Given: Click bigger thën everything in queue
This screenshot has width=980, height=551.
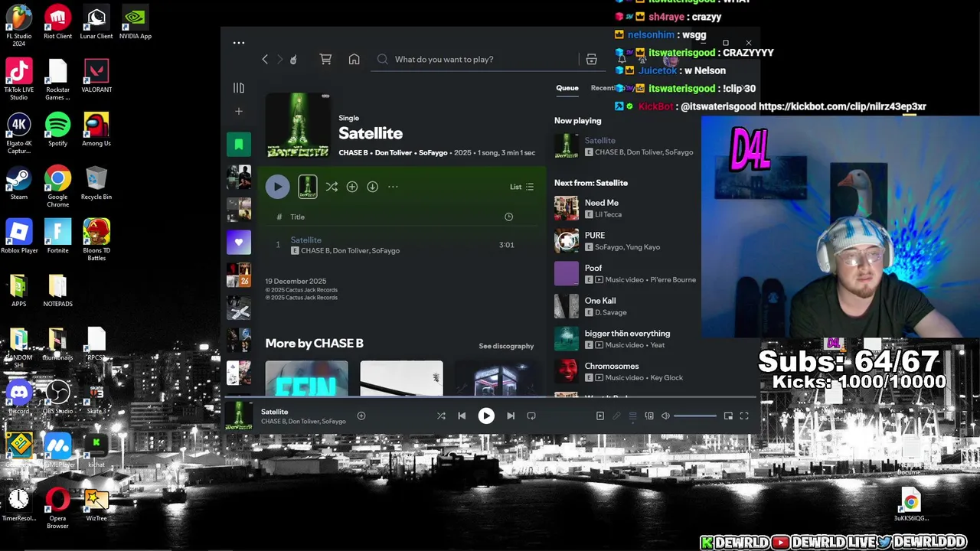Looking at the screenshot, I should click(x=626, y=339).
